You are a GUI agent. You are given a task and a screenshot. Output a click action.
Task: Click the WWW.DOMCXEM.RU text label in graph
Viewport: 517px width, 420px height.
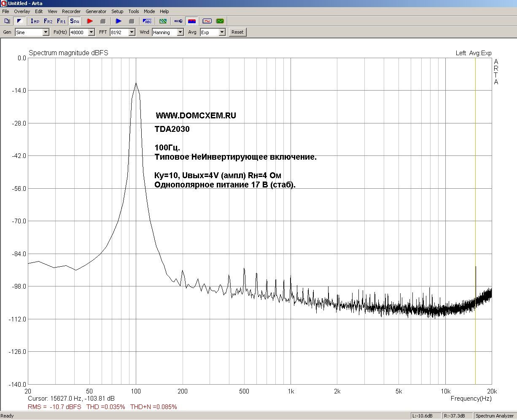click(196, 115)
